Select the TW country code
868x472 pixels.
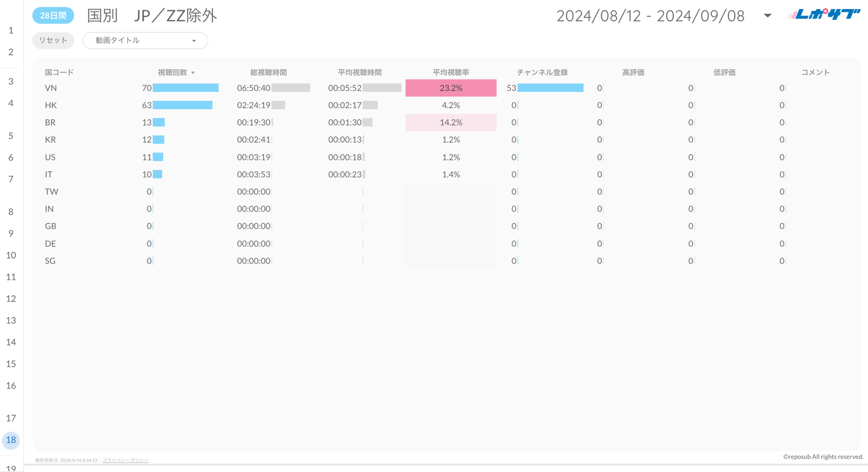click(52, 191)
